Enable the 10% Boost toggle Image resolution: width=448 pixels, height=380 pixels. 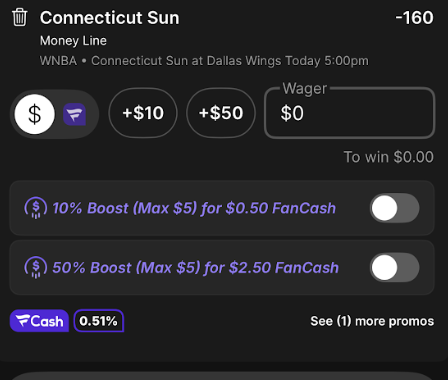coord(395,208)
